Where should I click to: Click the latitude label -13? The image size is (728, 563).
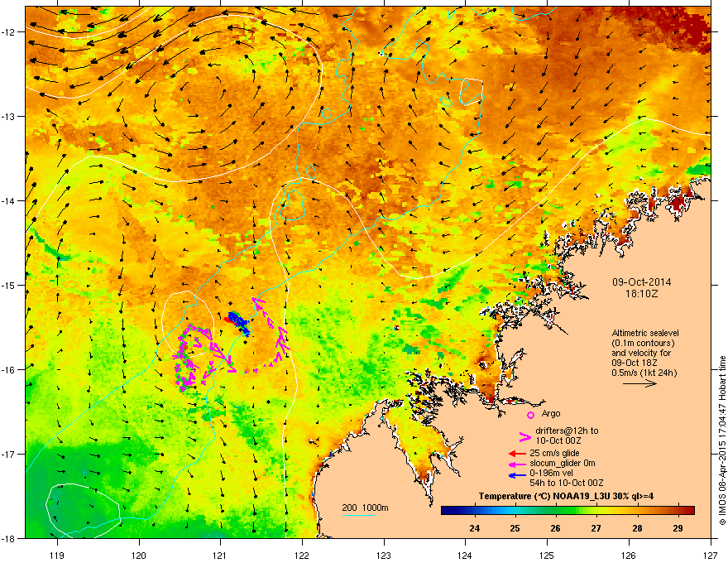(8, 116)
